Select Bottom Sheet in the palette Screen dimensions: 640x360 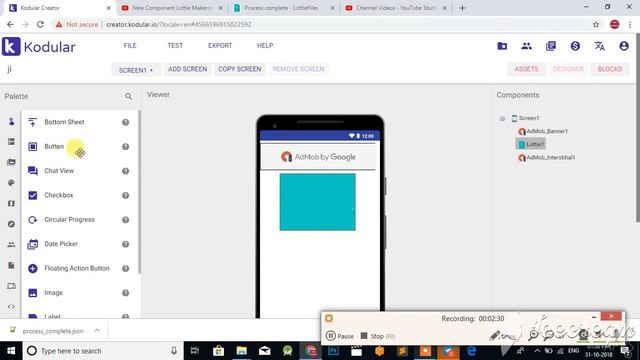pos(64,122)
